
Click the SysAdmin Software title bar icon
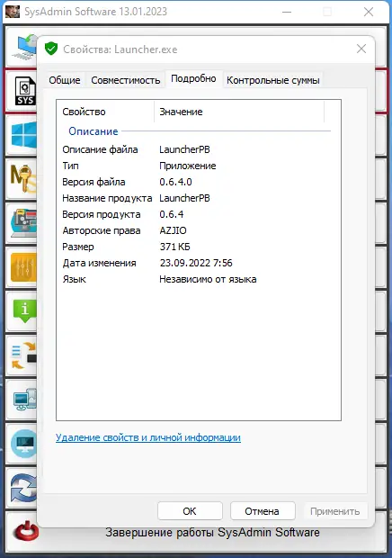click(12, 12)
